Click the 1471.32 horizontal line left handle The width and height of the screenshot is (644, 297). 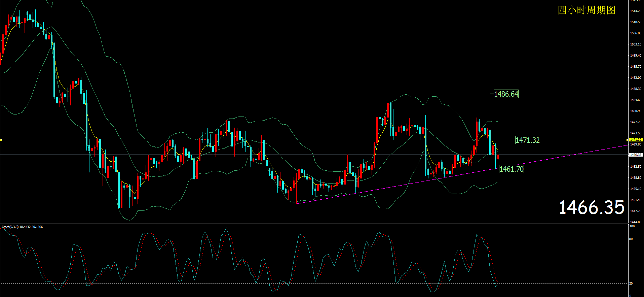1,140
